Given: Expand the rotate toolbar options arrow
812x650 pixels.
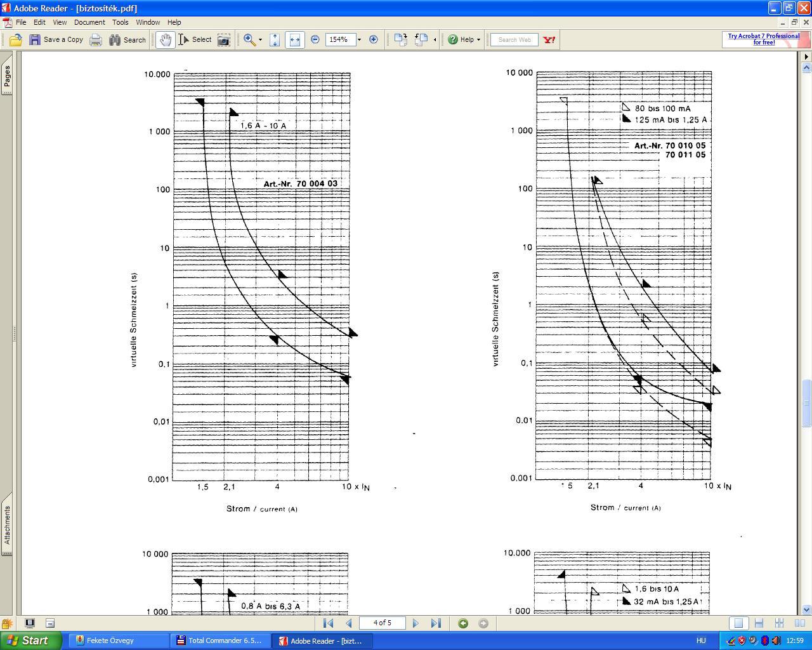Looking at the screenshot, I should point(435,40).
